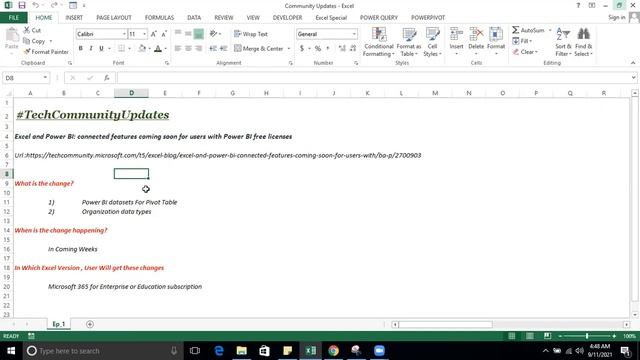Open Cell Styles gallery
The image size is (640, 360).
point(432,42)
